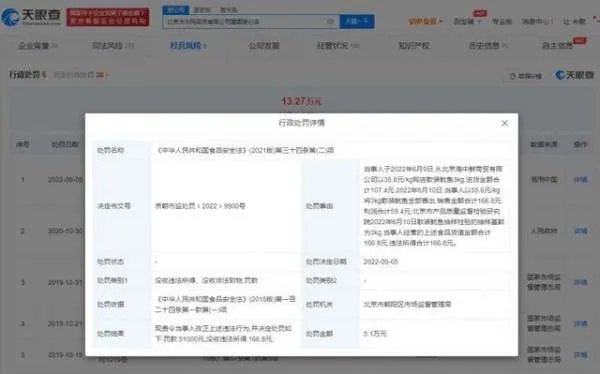Switch to the 公司发展 navigation tab
Viewport: 600px width, 374px height.
tap(264, 46)
